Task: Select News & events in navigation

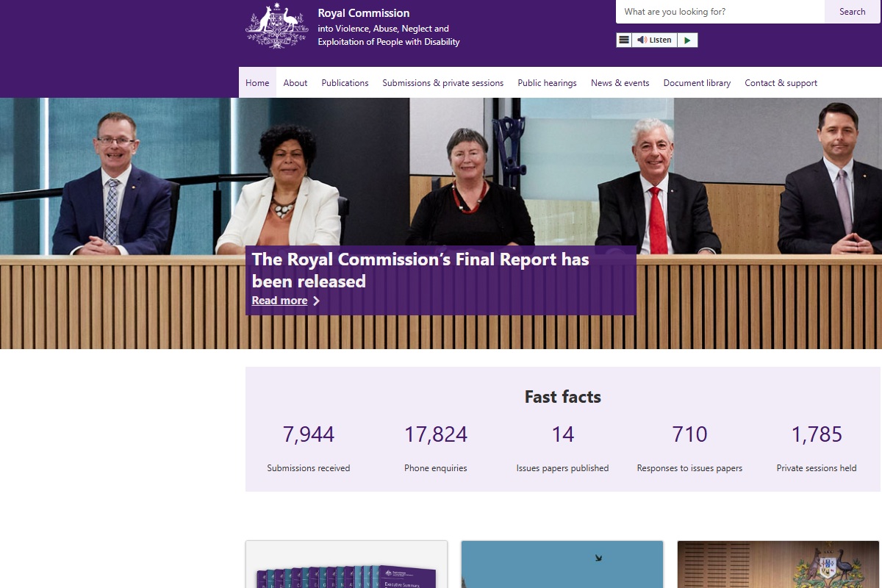Action: point(620,83)
